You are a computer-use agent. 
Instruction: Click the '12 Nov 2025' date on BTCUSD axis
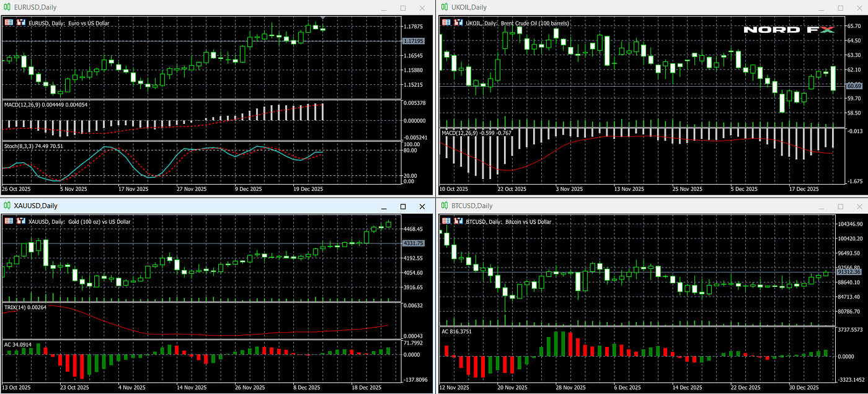[x=454, y=387]
